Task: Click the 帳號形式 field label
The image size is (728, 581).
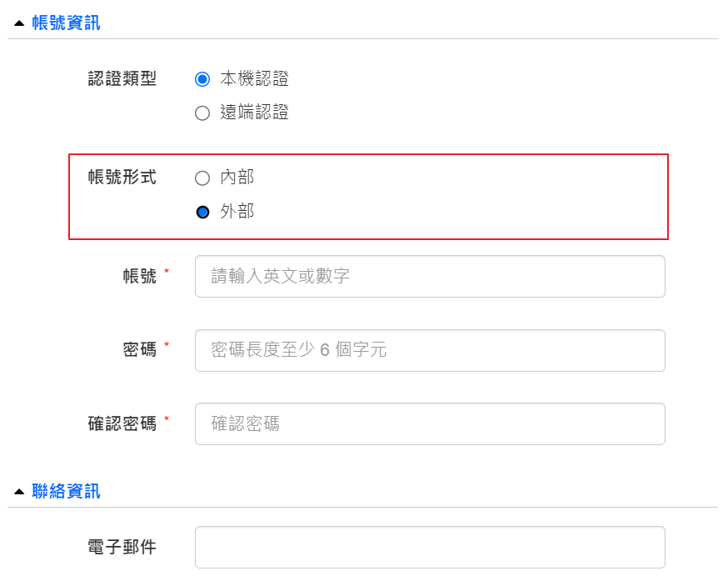Action: (x=122, y=177)
